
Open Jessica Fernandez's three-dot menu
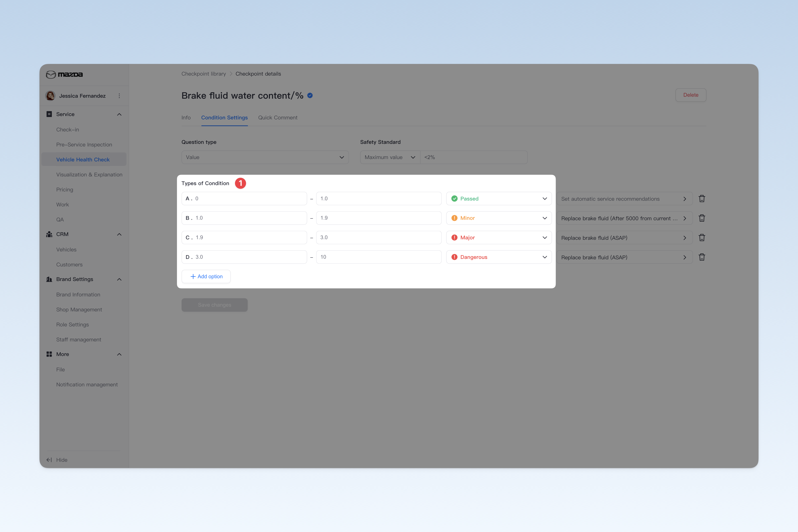pyautogui.click(x=119, y=96)
